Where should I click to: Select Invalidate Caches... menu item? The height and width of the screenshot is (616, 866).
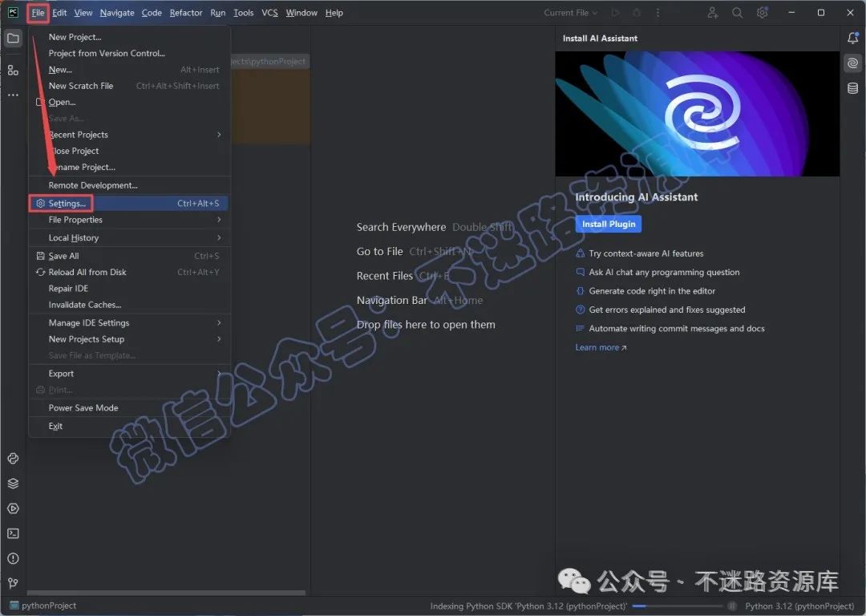click(x=129, y=305)
